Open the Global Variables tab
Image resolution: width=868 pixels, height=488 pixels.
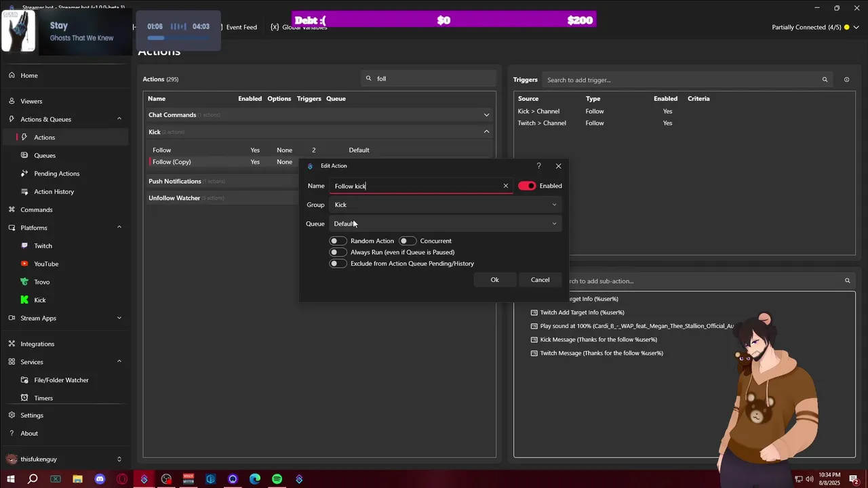[299, 27]
